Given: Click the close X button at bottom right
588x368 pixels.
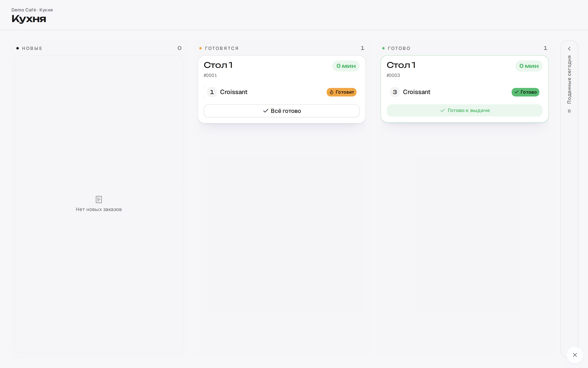Looking at the screenshot, I should [x=575, y=355].
